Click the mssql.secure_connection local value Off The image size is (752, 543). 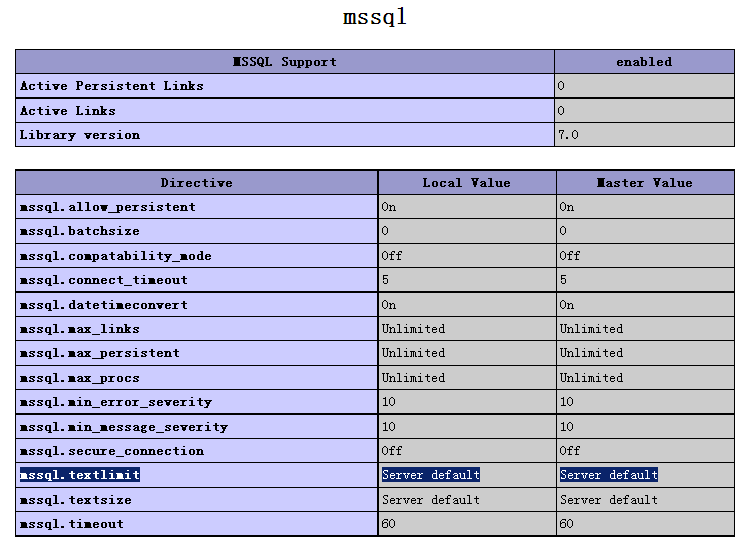392,451
